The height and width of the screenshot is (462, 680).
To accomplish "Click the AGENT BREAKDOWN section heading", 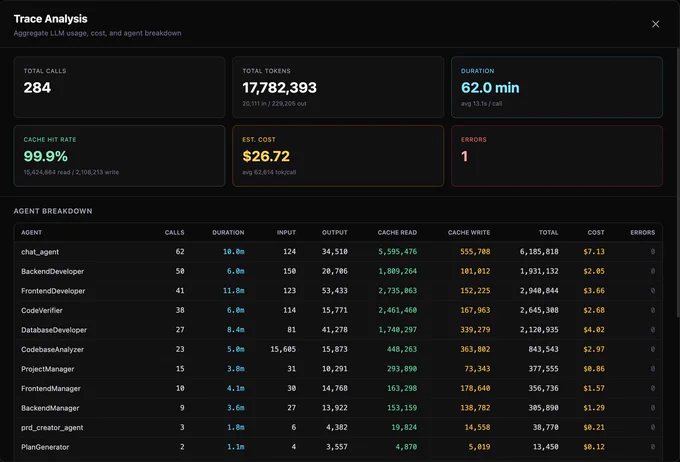I will click(x=52, y=211).
